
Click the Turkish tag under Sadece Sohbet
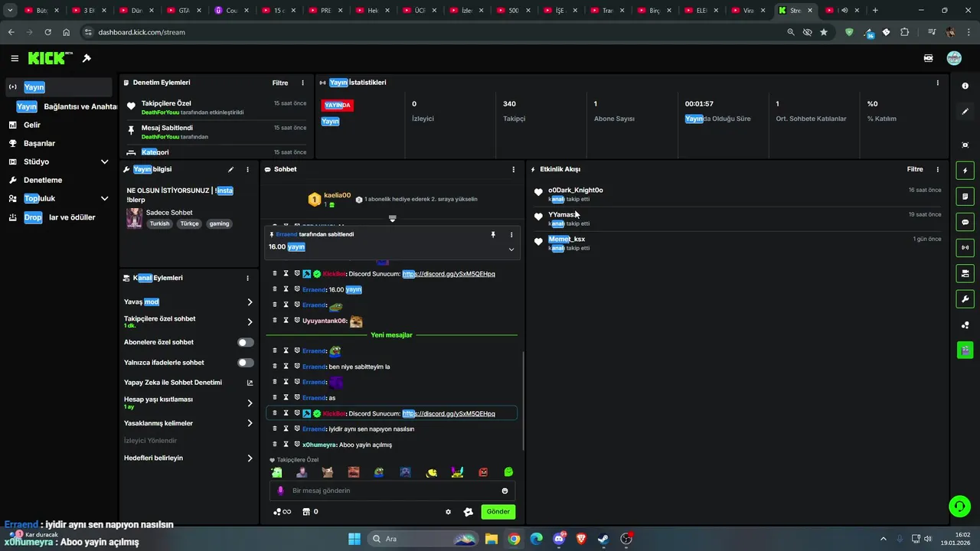click(x=159, y=224)
